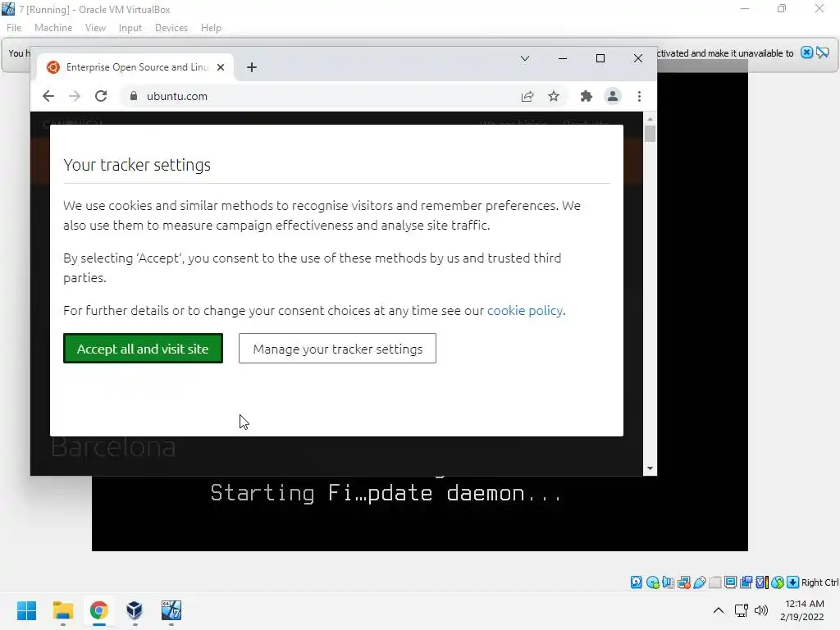
Task: Open a new Chrome tab
Action: tap(252, 67)
